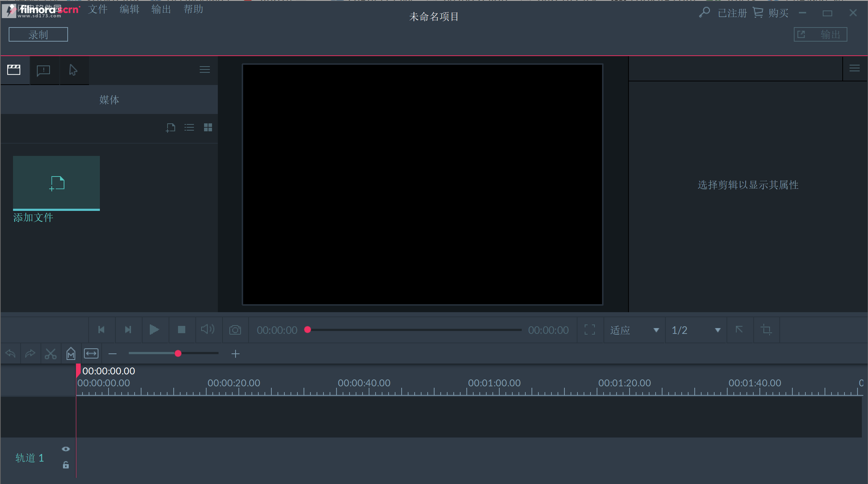
Task: Jump to previous frame
Action: (x=102, y=330)
